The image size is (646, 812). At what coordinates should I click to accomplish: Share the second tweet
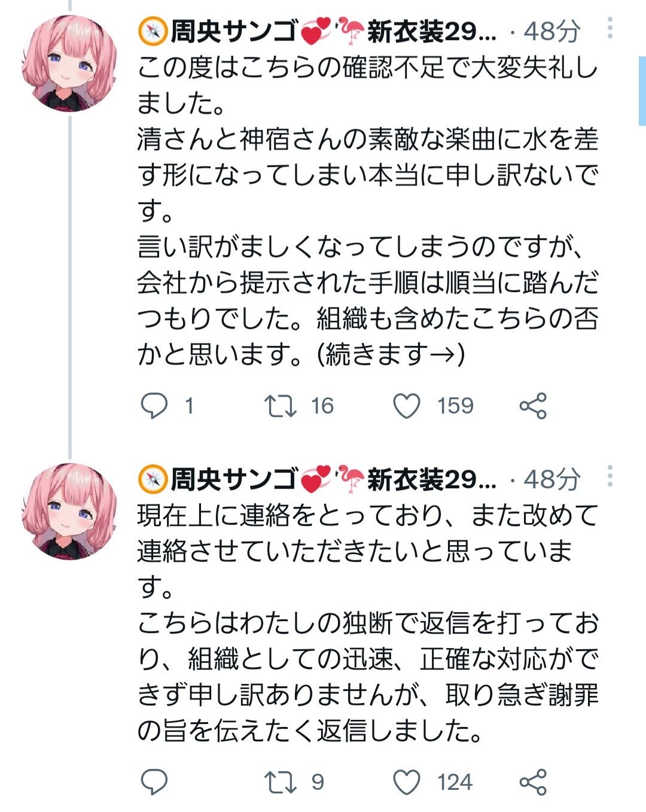(533, 782)
